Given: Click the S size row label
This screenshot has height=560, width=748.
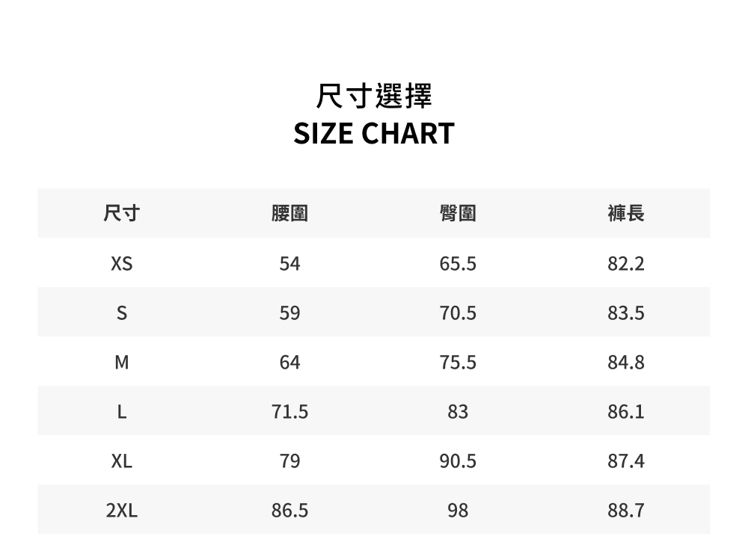Looking at the screenshot, I should [x=121, y=313].
